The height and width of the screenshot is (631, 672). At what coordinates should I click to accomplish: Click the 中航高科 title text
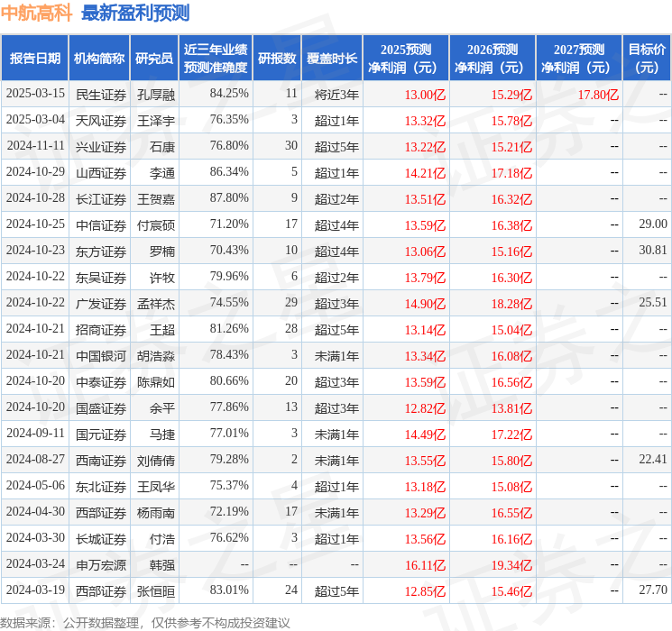[x=36, y=13]
